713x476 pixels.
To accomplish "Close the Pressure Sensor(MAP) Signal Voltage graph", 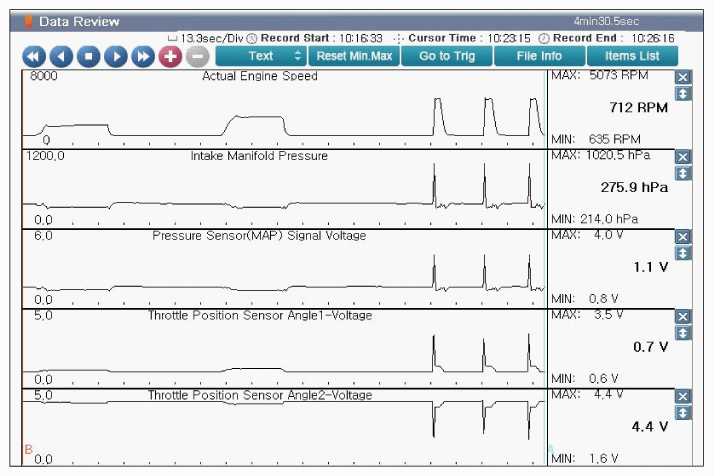I will click(683, 237).
